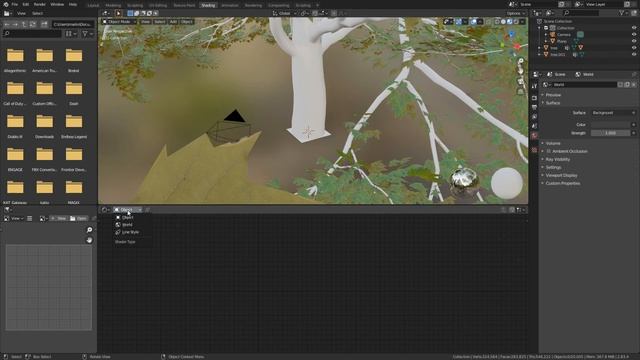Hide the Plane object in outliner
Image resolution: width=640 pixels, height=360 pixels.
click(x=634, y=41)
